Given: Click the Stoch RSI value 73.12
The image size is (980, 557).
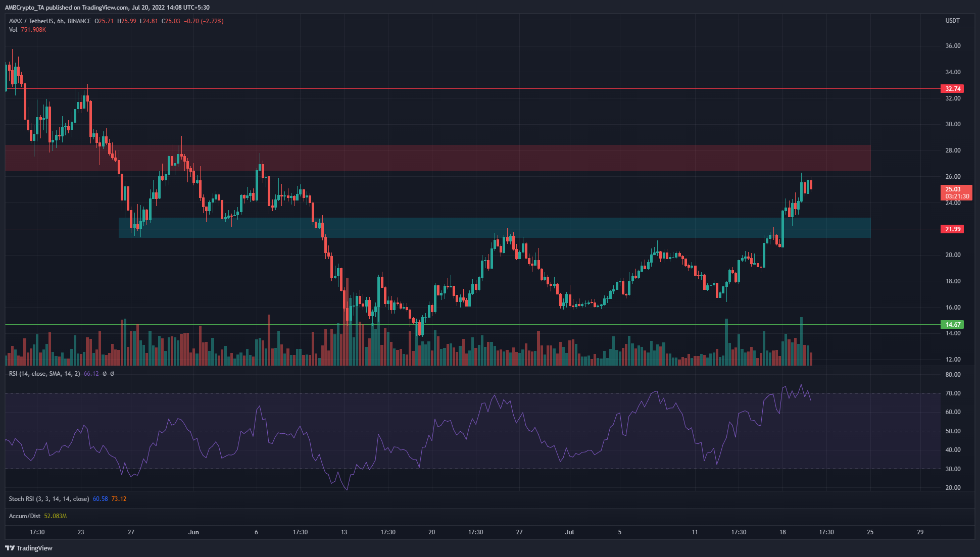Looking at the screenshot, I should pos(119,499).
